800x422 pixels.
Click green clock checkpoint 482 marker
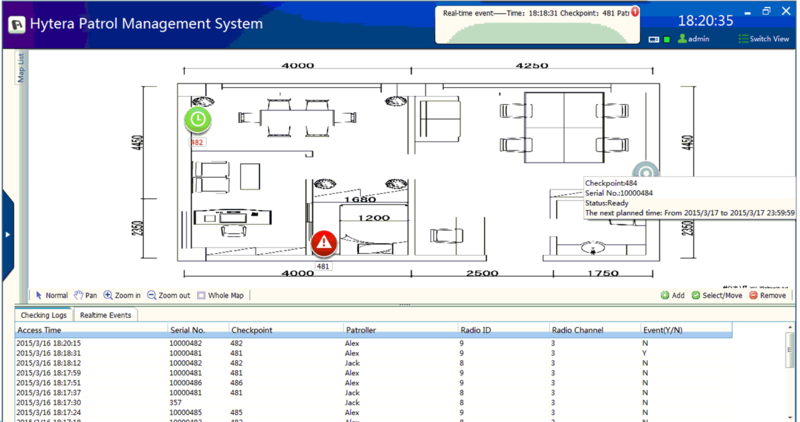(198, 120)
